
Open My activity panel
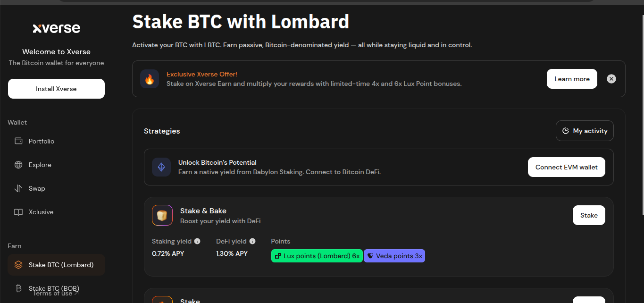pyautogui.click(x=585, y=131)
